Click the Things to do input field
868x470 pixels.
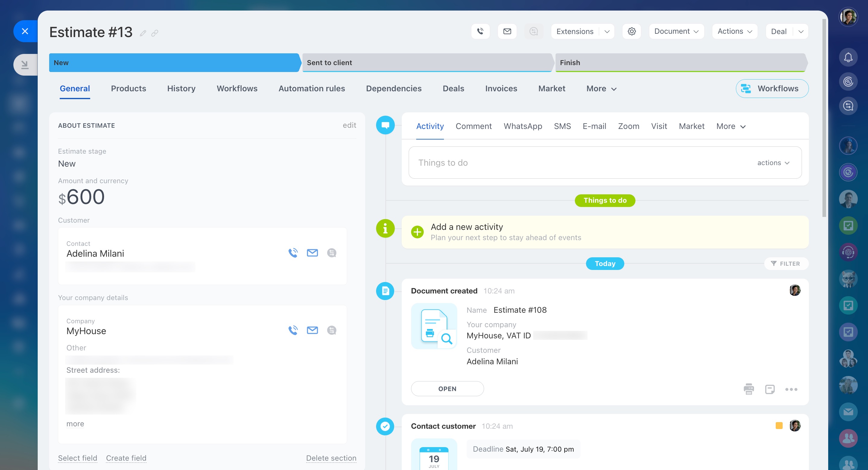click(573, 163)
